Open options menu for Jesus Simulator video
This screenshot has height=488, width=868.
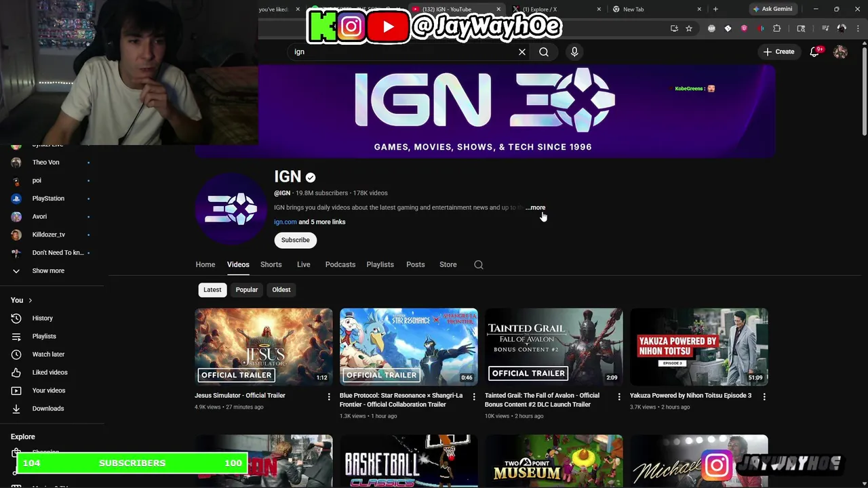329,396
